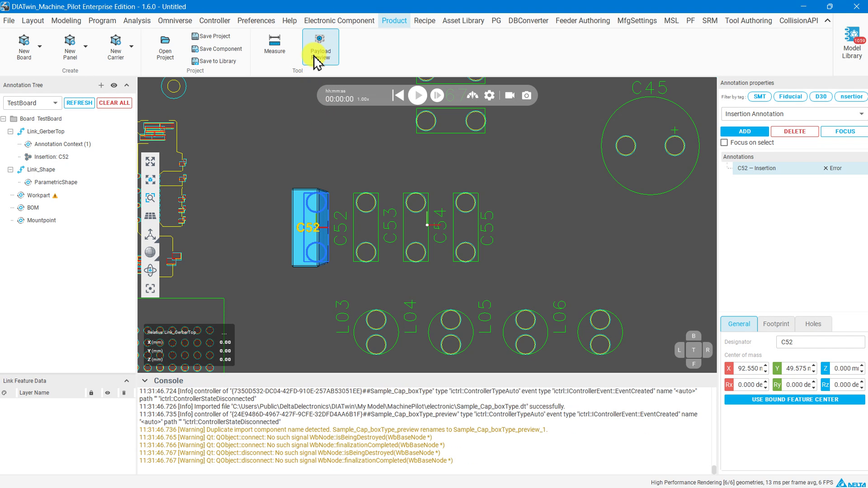Filter annotations by Fiducial tag
Image resolution: width=868 pixels, height=488 pixels.
pyautogui.click(x=790, y=97)
